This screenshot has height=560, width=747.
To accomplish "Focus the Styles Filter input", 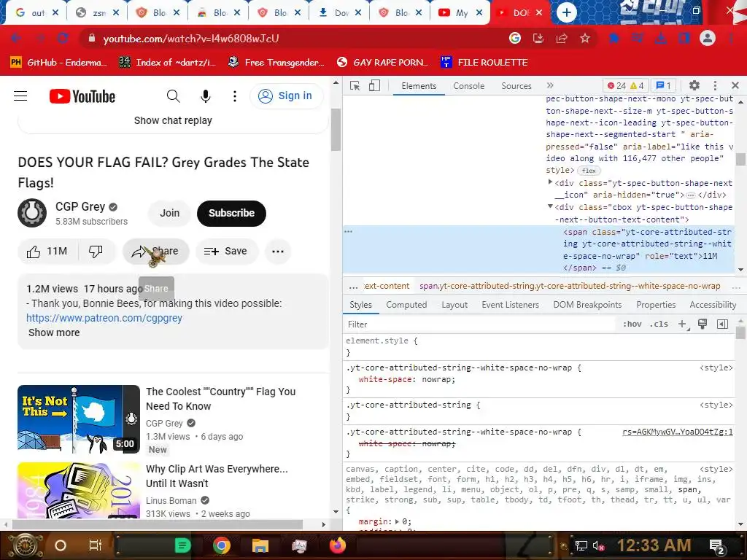I will (480, 324).
